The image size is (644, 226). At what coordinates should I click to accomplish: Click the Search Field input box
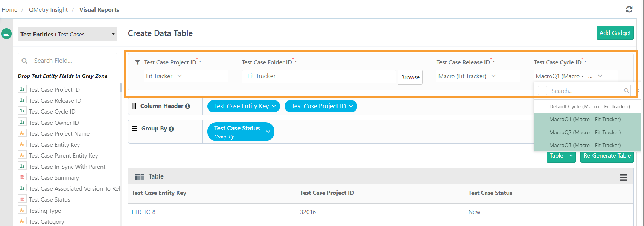point(72,61)
